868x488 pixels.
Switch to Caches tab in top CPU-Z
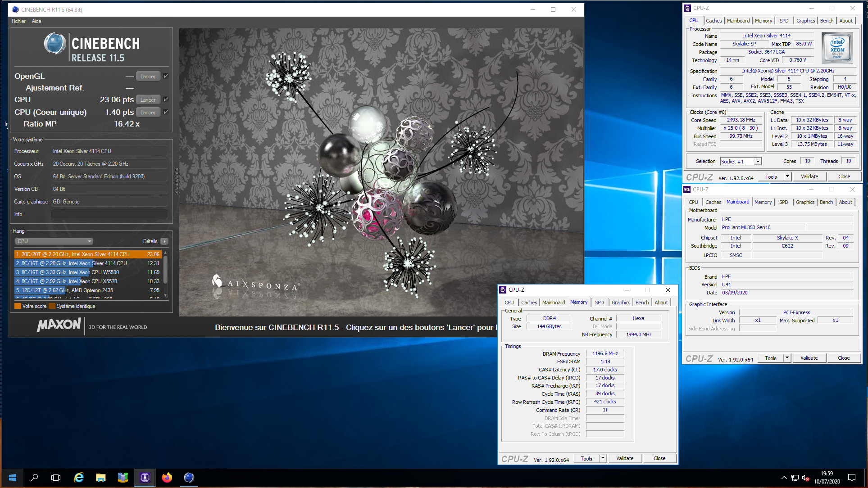click(x=713, y=21)
